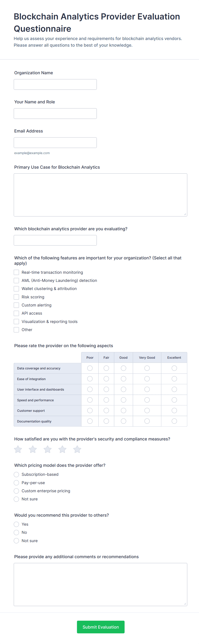Rate Customer support as Poor

point(90,410)
